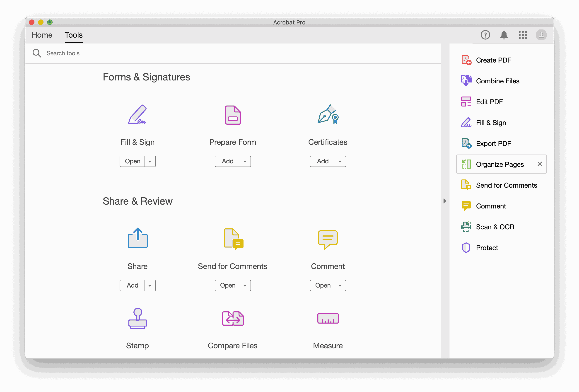Select the Compare Files icon

click(x=232, y=319)
